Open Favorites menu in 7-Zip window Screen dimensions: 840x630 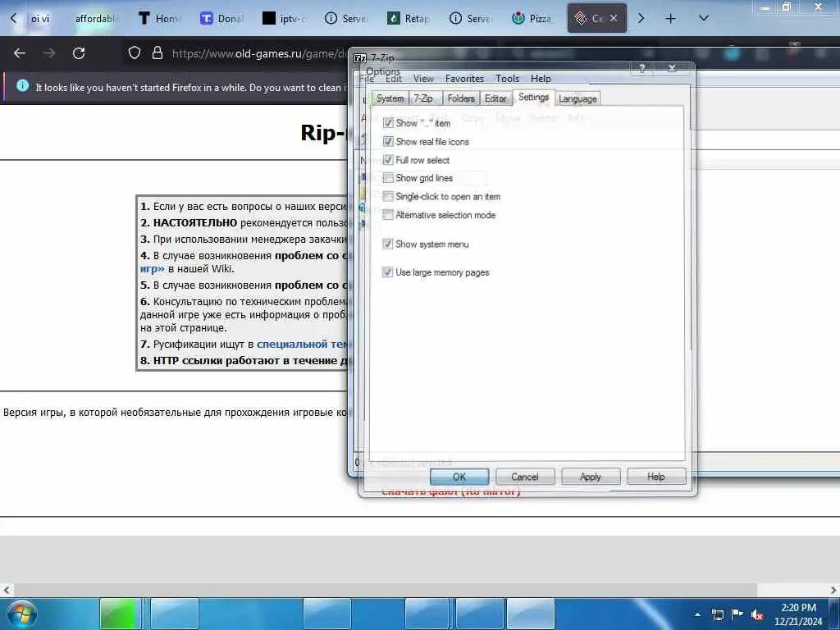point(464,79)
